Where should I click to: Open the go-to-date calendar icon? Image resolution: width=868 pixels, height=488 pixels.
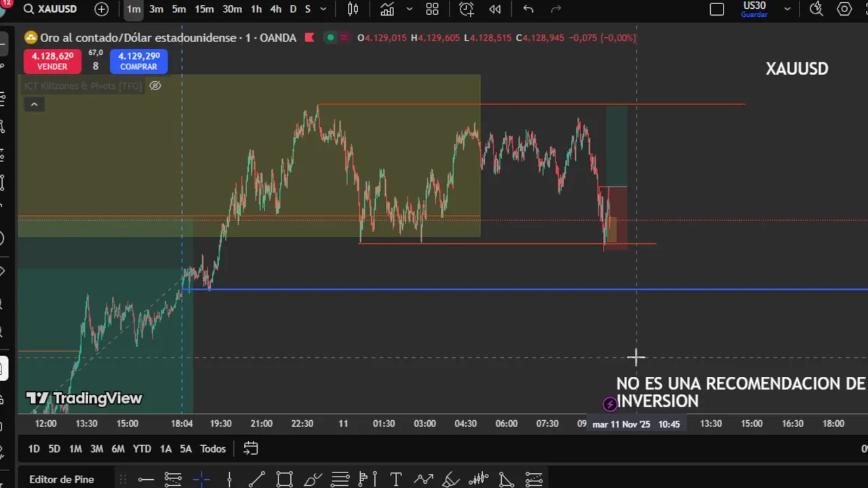click(251, 449)
